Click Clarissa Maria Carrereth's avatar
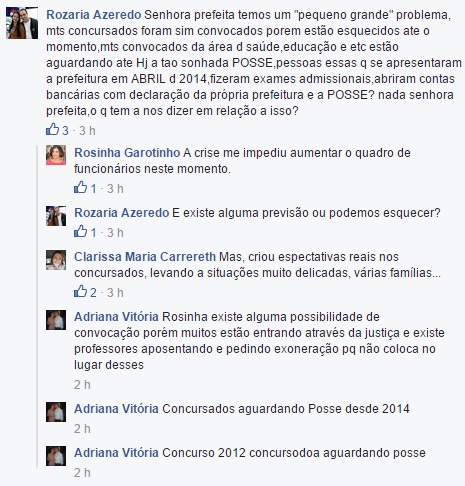This screenshot has height=486, width=465. pos(56,260)
